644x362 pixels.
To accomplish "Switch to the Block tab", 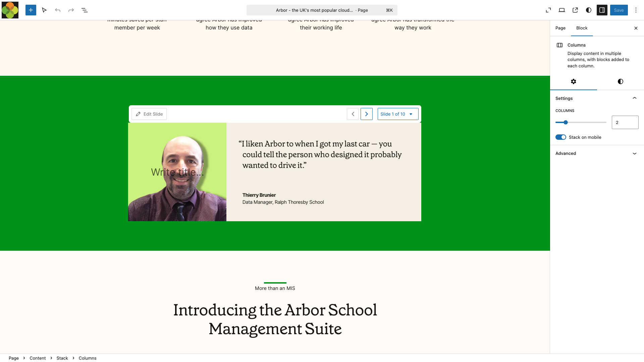I will 582,28.
